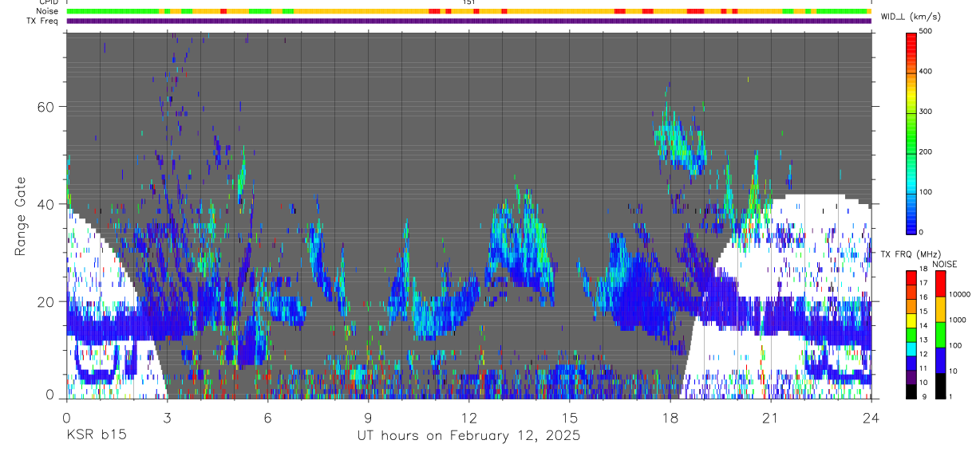Click the TX FRQ (MHz) color scale bar
980x452 pixels.
pyautogui.click(x=911, y=335)
